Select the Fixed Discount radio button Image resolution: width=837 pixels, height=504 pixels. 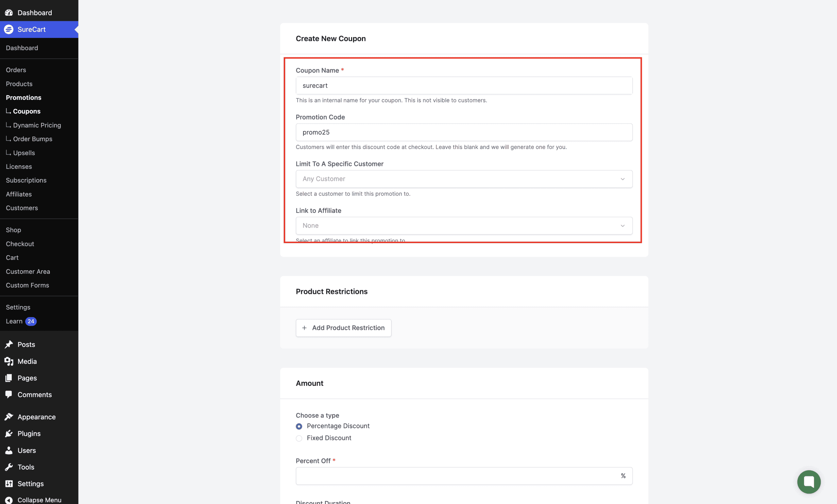(x=299, y=438)
